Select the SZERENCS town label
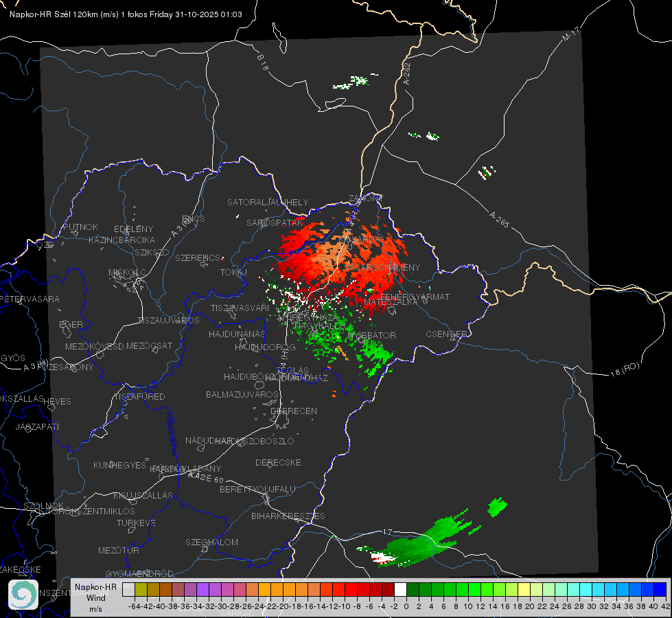Viewport: 672px width, 618px height. [x=198, y=257]
